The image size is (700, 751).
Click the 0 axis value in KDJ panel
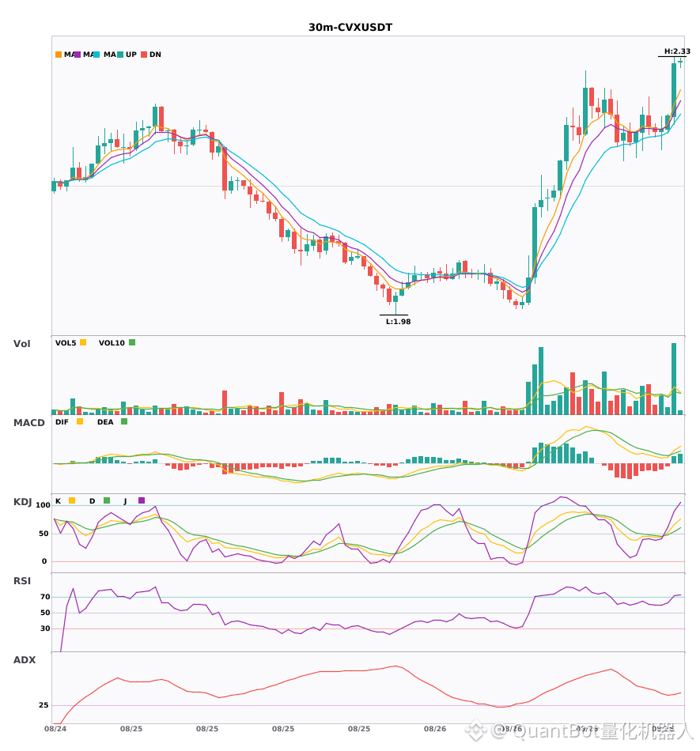tap(44, 561)
